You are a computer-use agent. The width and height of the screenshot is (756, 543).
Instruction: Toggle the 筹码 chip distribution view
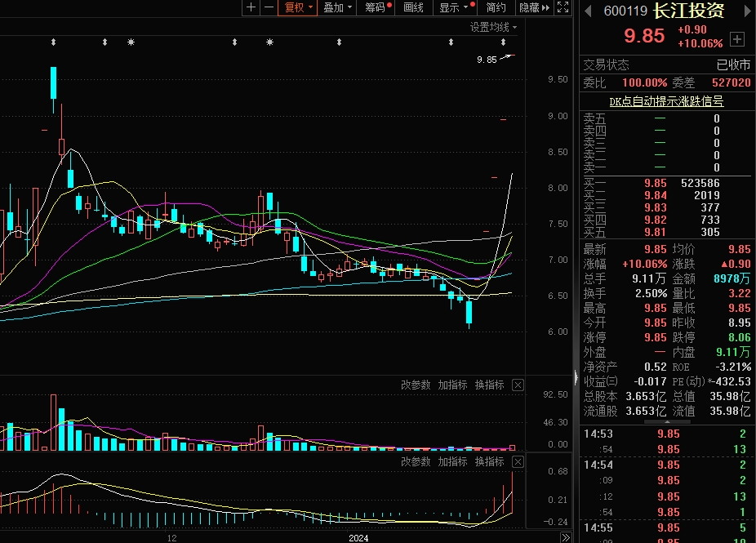pyautogui.click(x=375, y=7)
